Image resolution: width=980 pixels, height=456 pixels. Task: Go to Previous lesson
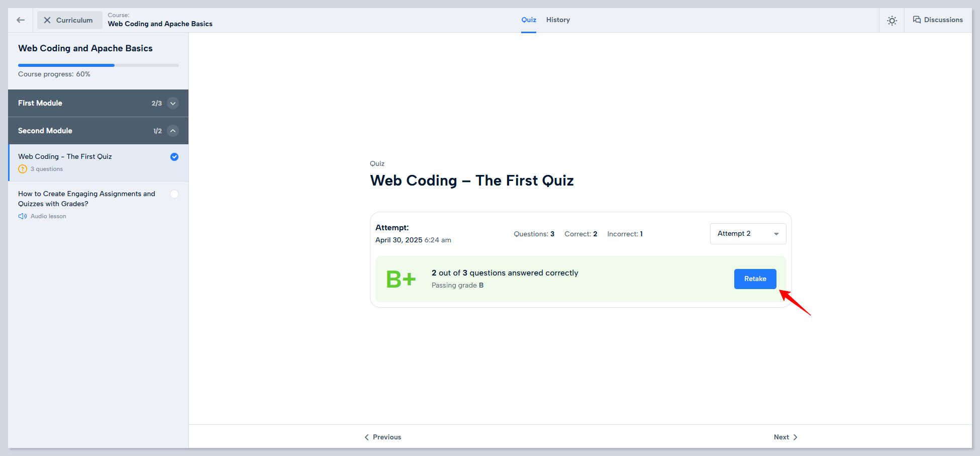tap(383, 437)
